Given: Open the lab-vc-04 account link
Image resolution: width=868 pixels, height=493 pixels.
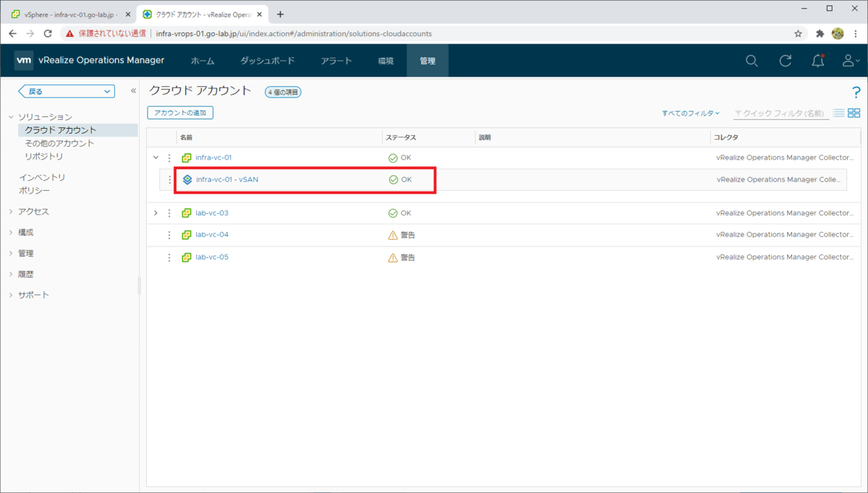Looking at the screenshot, I should (x=212, y=235).
